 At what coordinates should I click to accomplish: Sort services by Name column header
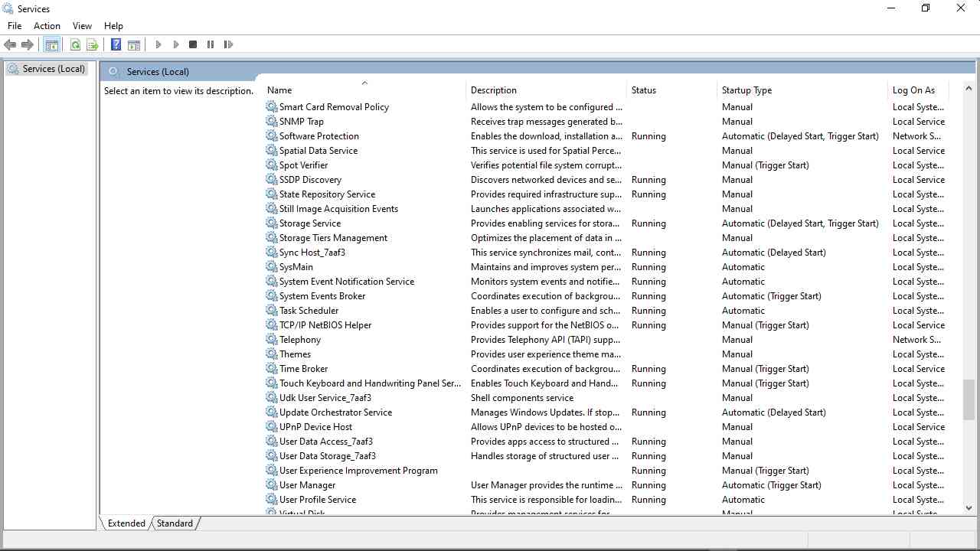click(x=279, y=90)
